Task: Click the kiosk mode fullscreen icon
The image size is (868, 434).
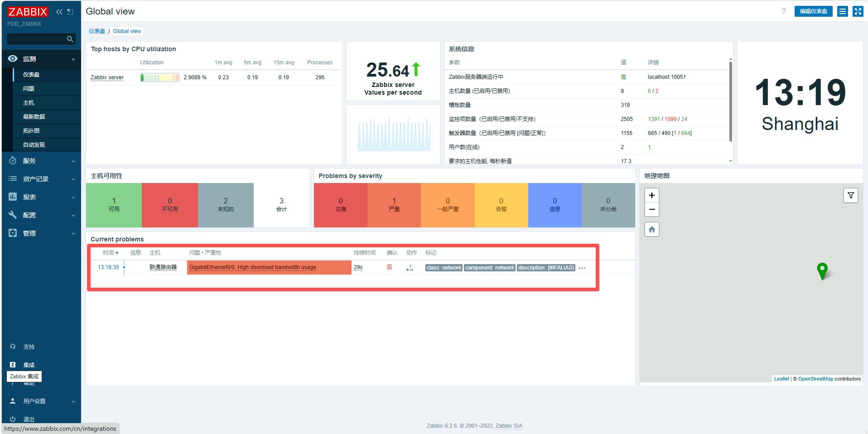Action: tap(858, 11)
